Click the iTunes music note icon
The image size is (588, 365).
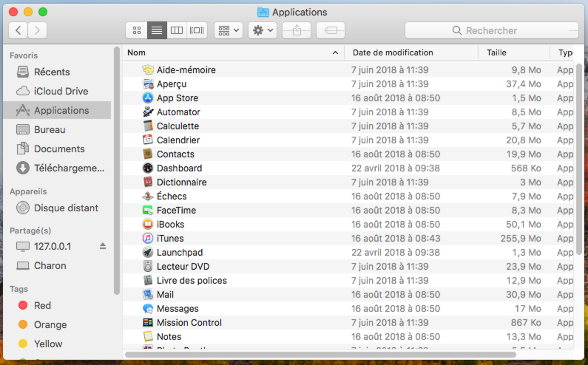click(148, 238)
